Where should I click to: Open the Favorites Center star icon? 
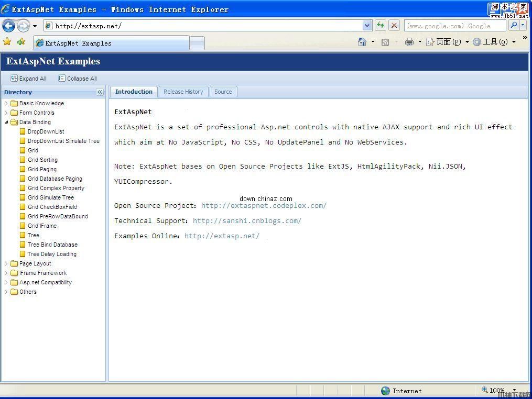coord(7,42)
